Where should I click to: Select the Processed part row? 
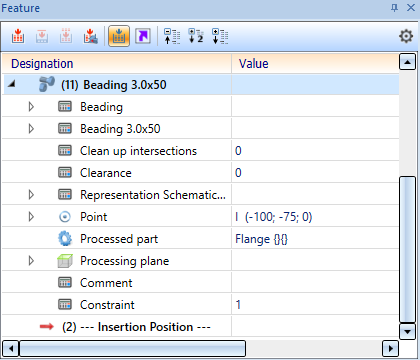coord(201,239)
